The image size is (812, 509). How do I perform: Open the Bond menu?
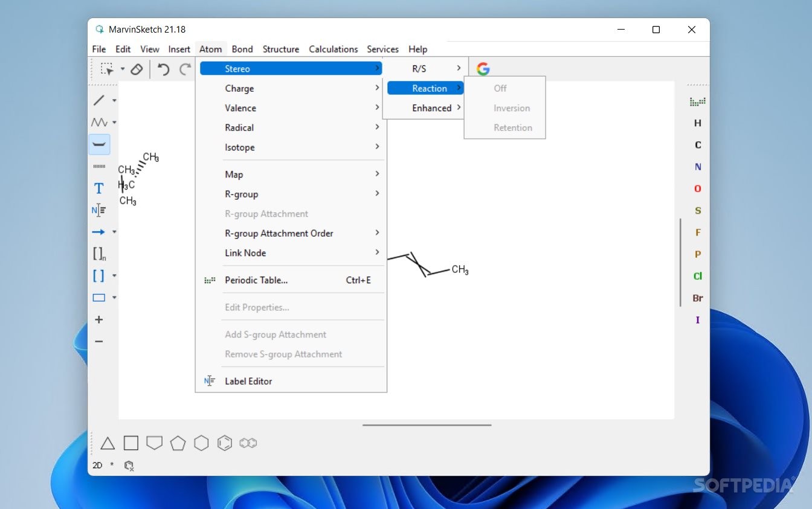point(242,50)
